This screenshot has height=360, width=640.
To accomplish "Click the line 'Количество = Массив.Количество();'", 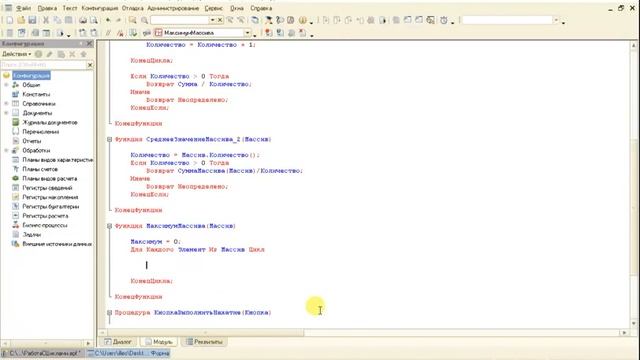I will coord(195,155).
